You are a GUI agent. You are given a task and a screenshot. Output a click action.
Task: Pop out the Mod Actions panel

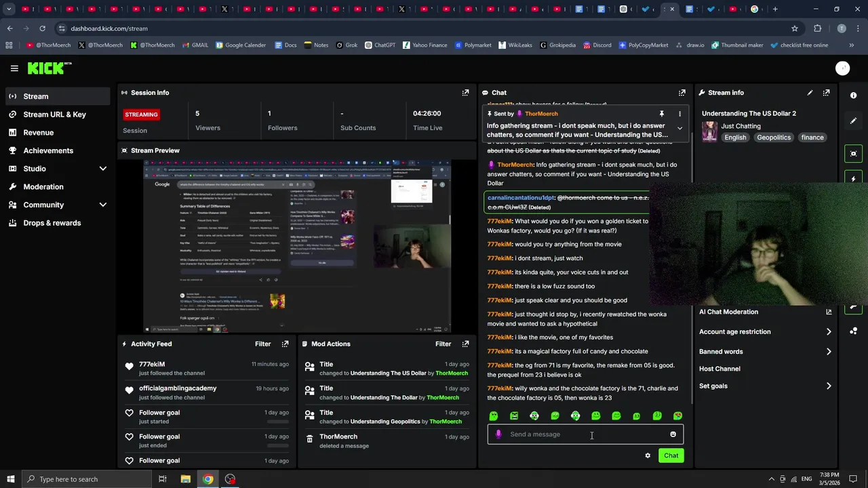click(465, 344)
